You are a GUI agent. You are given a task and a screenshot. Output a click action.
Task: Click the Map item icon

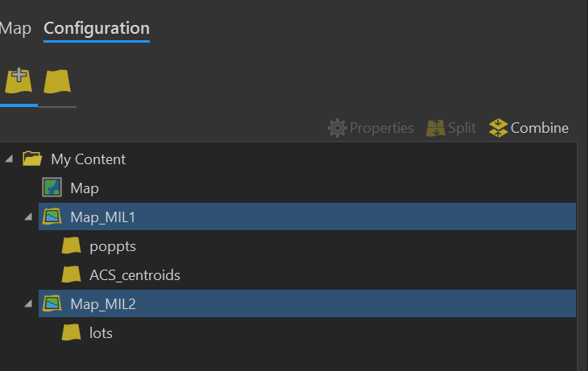(52, 188)
